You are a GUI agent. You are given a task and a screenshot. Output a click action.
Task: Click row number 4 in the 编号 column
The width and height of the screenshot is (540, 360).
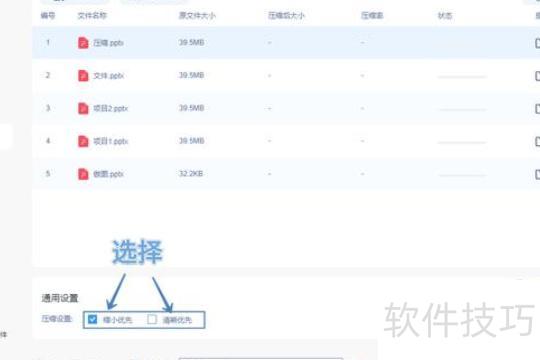(48, 141)
